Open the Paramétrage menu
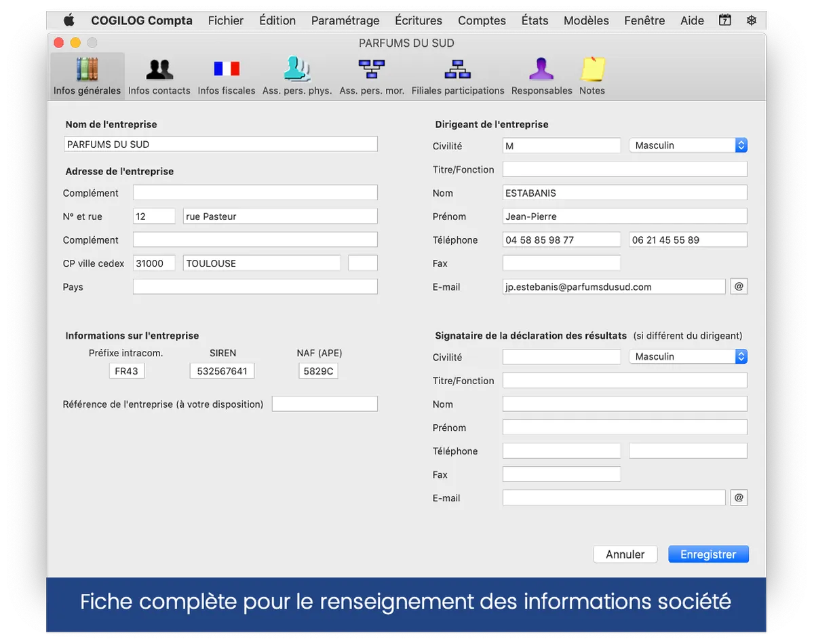Viewport: 814px width, 644px height. (345, 20)
